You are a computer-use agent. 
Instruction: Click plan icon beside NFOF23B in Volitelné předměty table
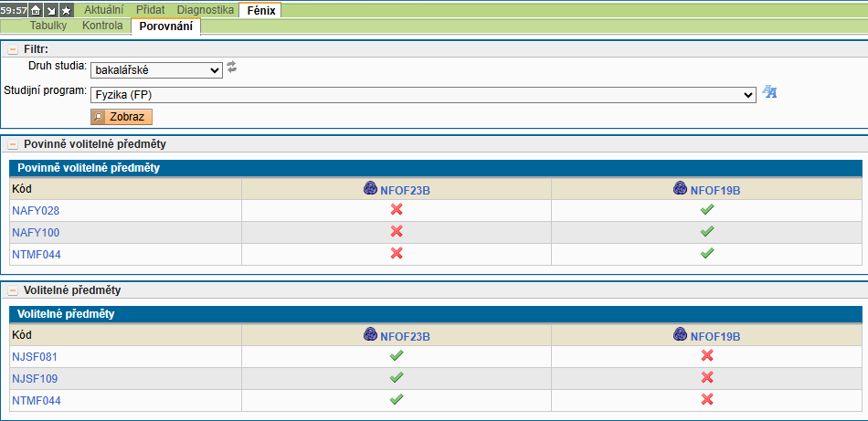click(371, 335)
